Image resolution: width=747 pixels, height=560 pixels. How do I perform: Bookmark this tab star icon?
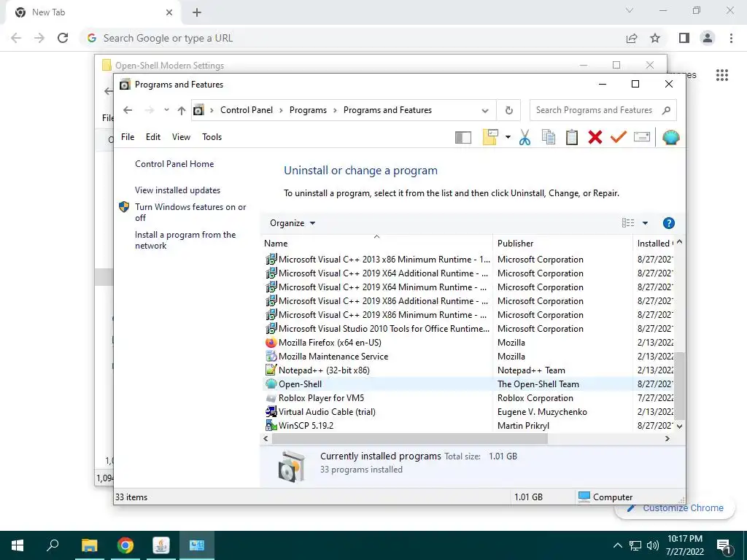click(x=655, y=38)
